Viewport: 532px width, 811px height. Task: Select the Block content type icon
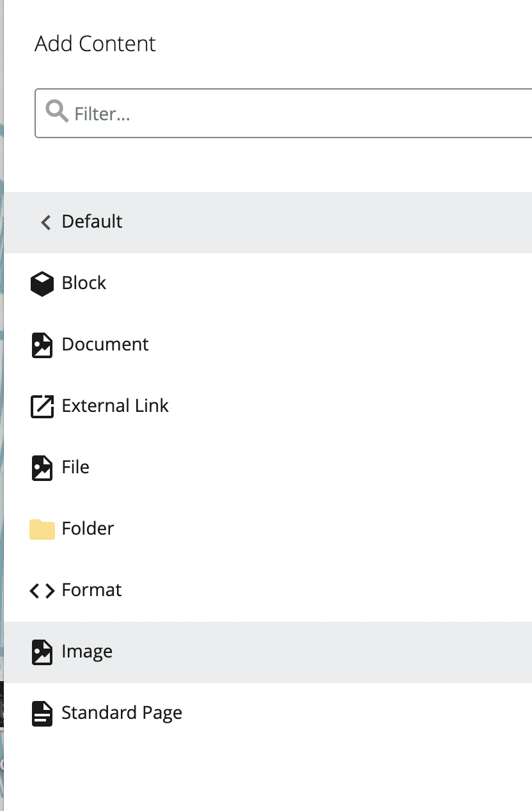[x=41, y=283]
